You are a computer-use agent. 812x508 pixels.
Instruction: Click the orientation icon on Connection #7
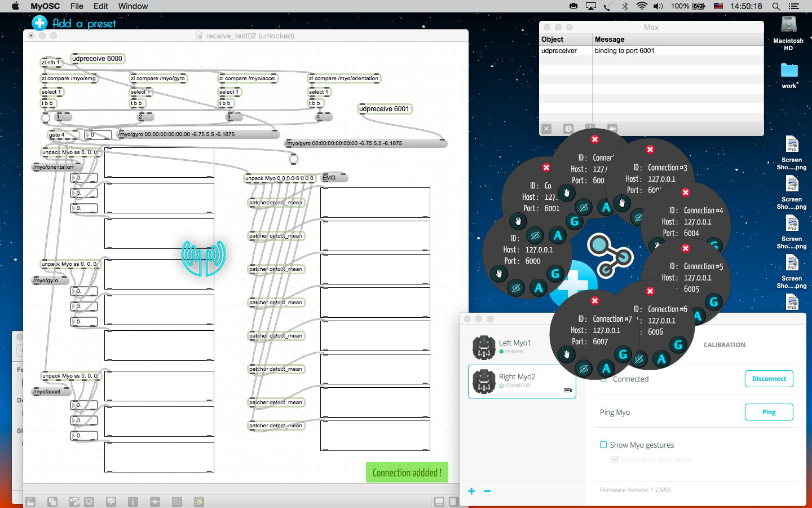[584, 369]
